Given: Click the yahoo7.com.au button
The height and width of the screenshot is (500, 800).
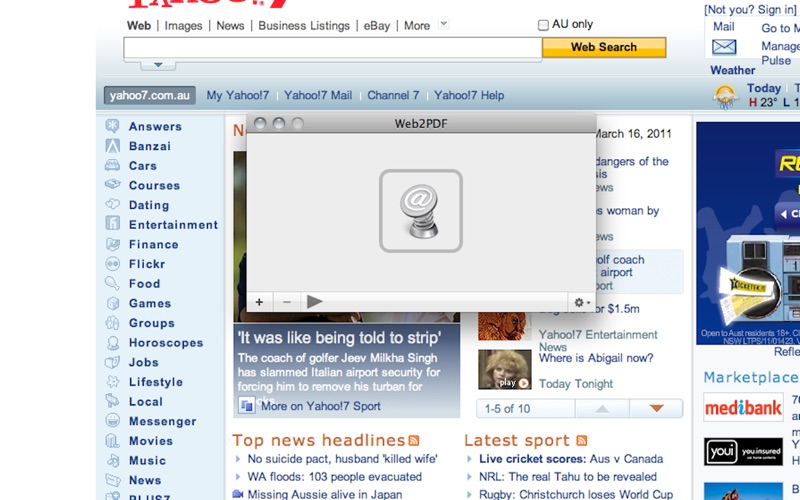Looking at the screenshot, I should click(x=149, y=95).
